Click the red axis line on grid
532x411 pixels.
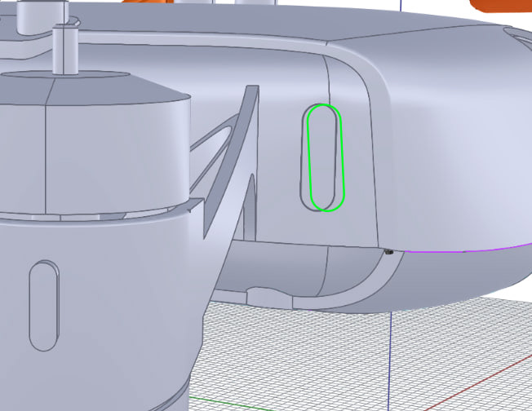[x=477, y=382]
